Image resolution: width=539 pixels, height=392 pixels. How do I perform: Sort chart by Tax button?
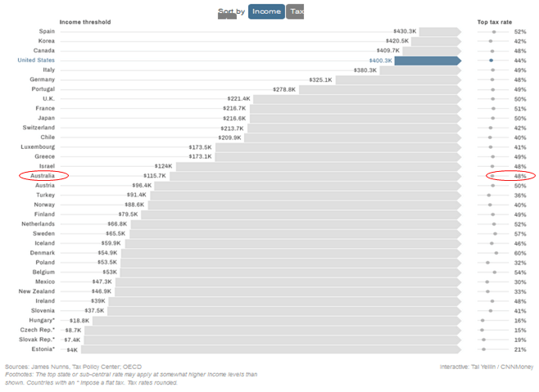pos(296,11)
